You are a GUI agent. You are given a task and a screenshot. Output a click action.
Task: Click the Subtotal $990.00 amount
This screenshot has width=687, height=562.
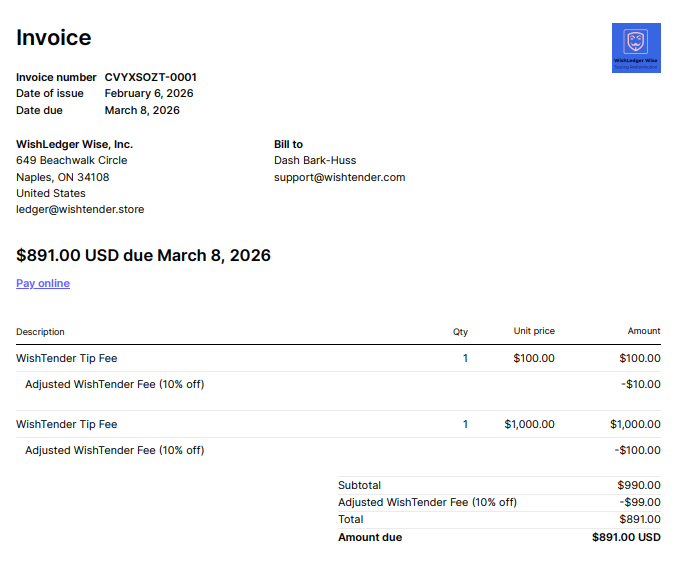(639, 485)
